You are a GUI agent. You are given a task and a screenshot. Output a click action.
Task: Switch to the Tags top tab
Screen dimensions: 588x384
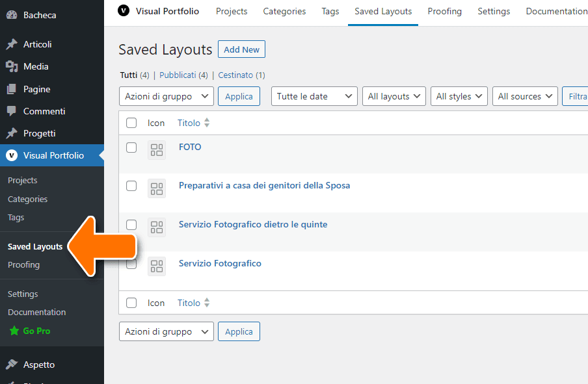[330, 11]
